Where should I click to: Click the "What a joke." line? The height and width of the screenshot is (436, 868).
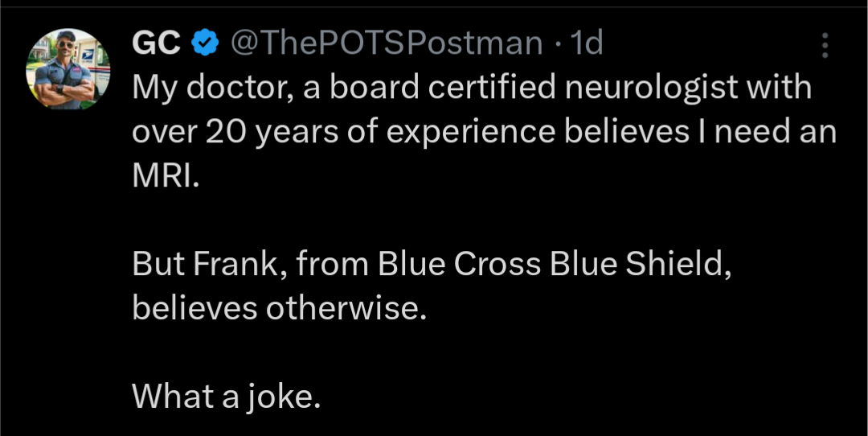coord(227,395)
